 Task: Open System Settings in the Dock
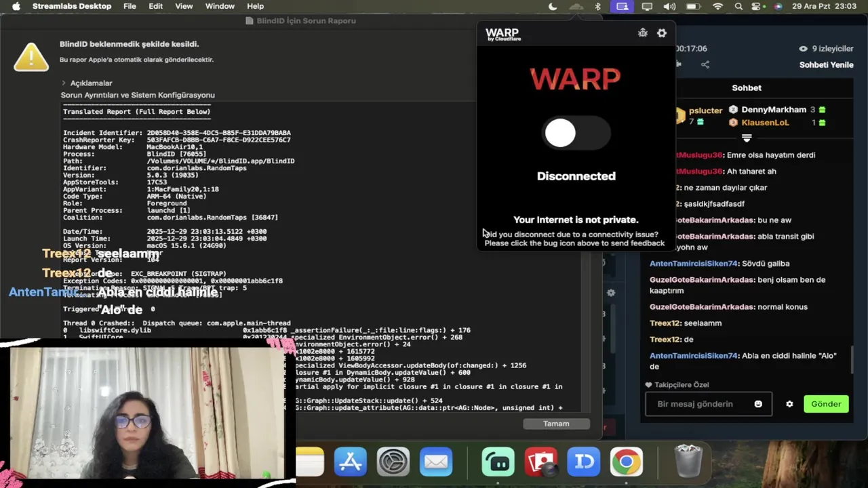(x=393, y=462)
